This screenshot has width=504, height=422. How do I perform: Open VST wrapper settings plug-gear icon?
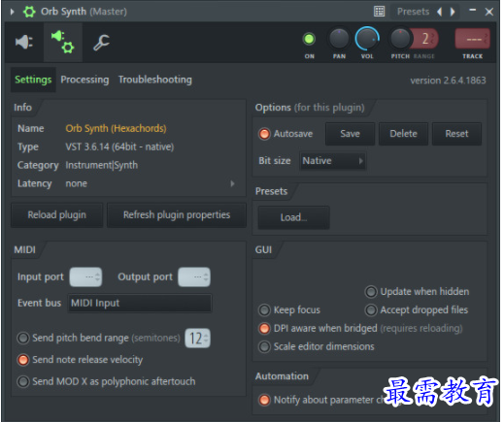coord(63,42)
